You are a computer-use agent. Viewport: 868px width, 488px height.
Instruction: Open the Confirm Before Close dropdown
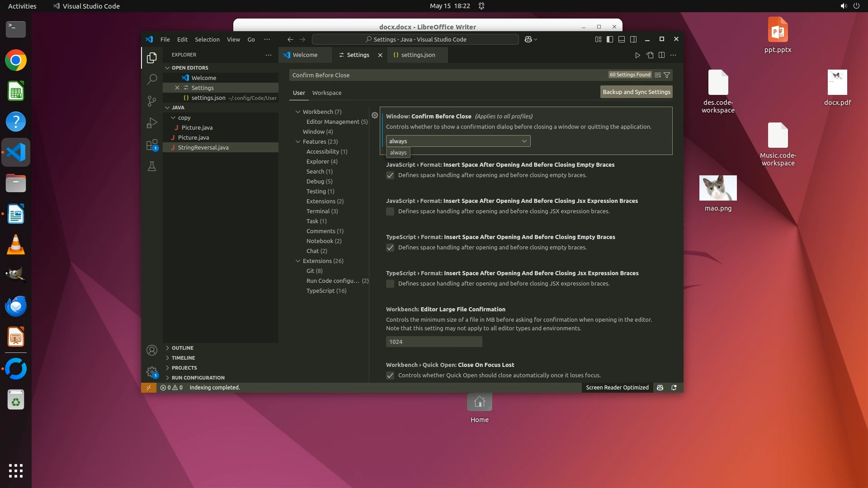click(x=458, y=141)
